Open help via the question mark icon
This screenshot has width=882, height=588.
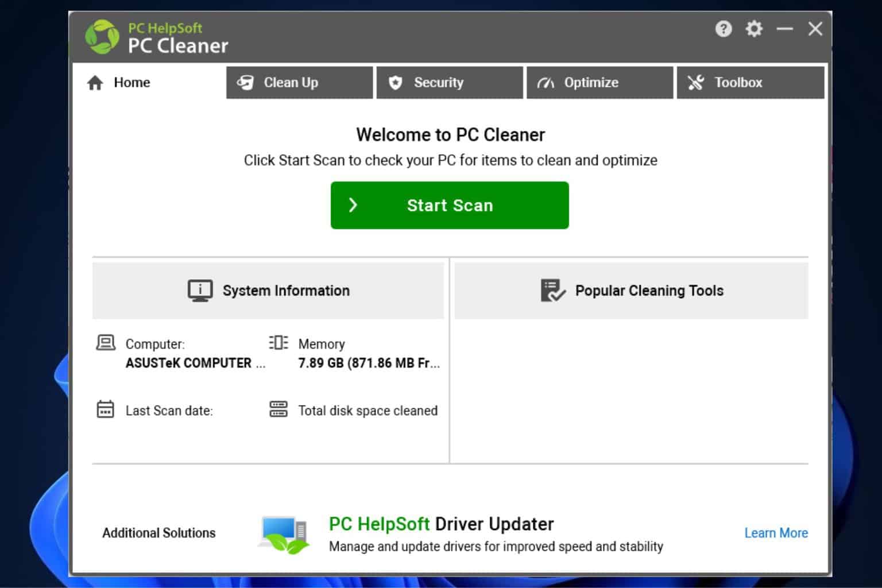pyautogui.click(x=724, y=29)
